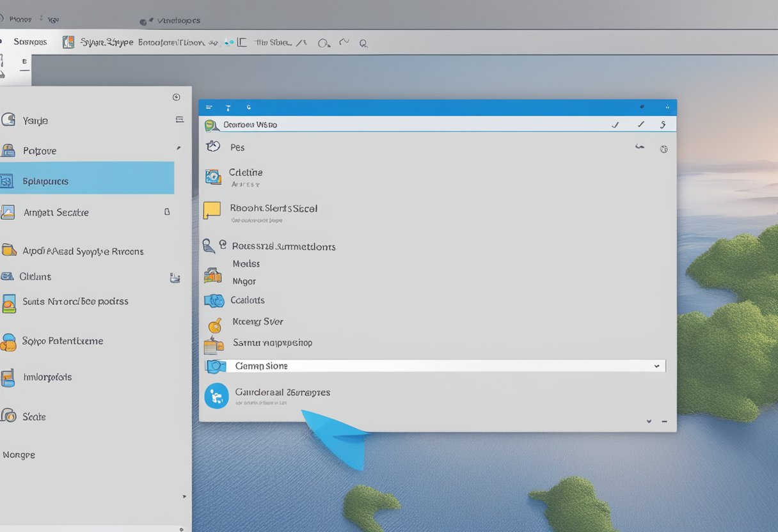Click the magnifier icon in the top toolbar
This screenshot has width=778, height=532.
tap(363, 43)
